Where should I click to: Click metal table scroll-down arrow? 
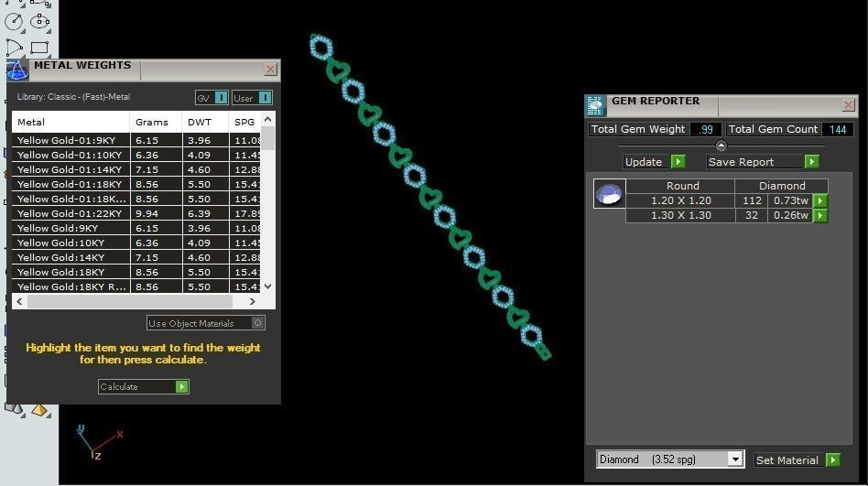pyautogui.click(x=268, y=286)
